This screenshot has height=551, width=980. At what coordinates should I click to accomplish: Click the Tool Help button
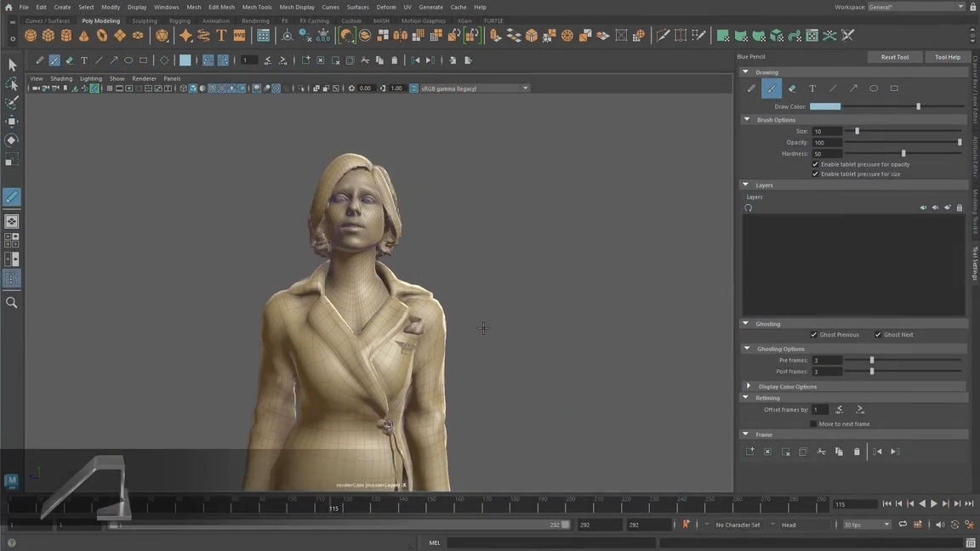pos(947,57)
